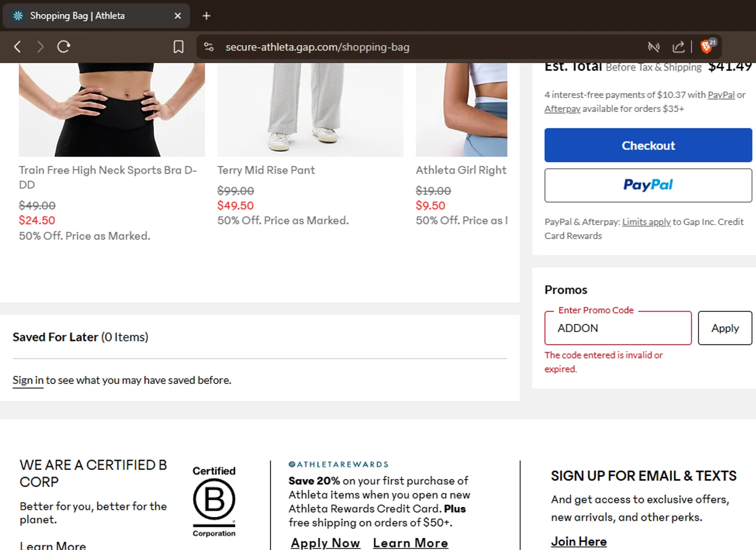Open the Limits apply link

pos(646,222)
